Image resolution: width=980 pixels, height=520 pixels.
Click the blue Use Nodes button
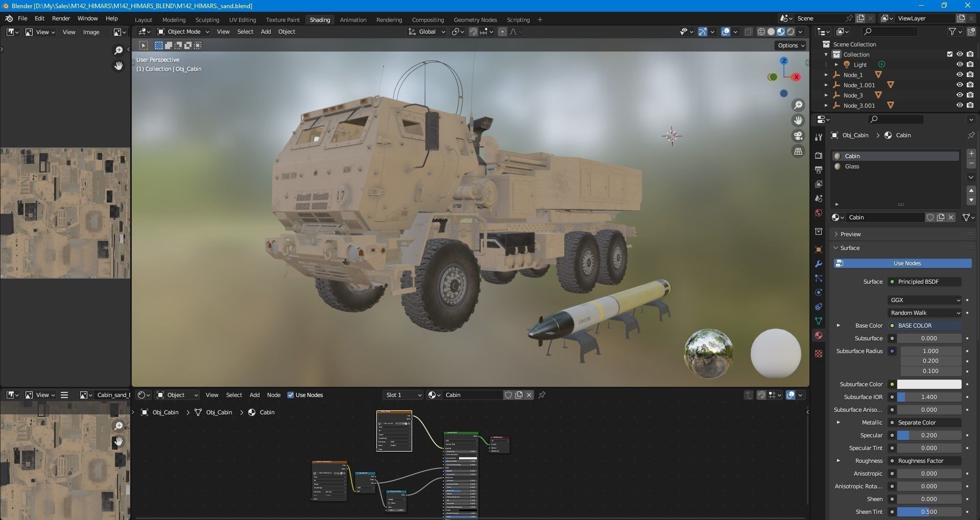(902, 263)
